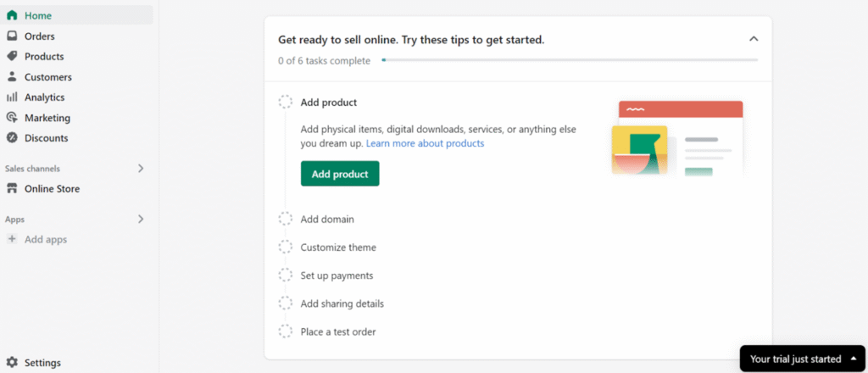Viewport: 868px width, 373px height.
Task: Select the Analytics menu label
Action: point(44,97)
